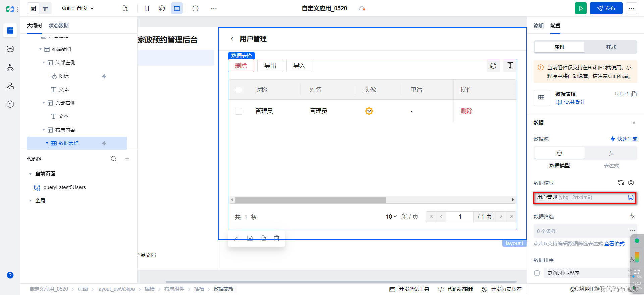Copy the table1 component ID

click(x=634, y=94)
